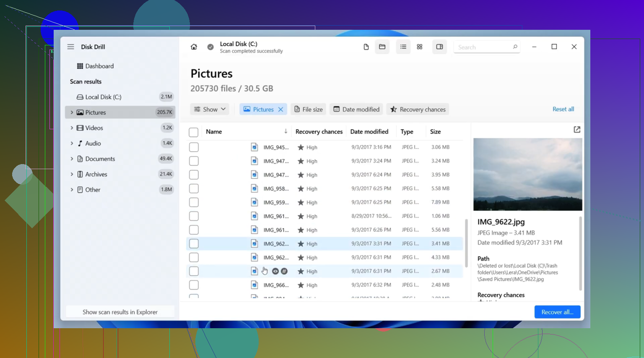Mark the checkbox on the 3.41 MB row

194,244
